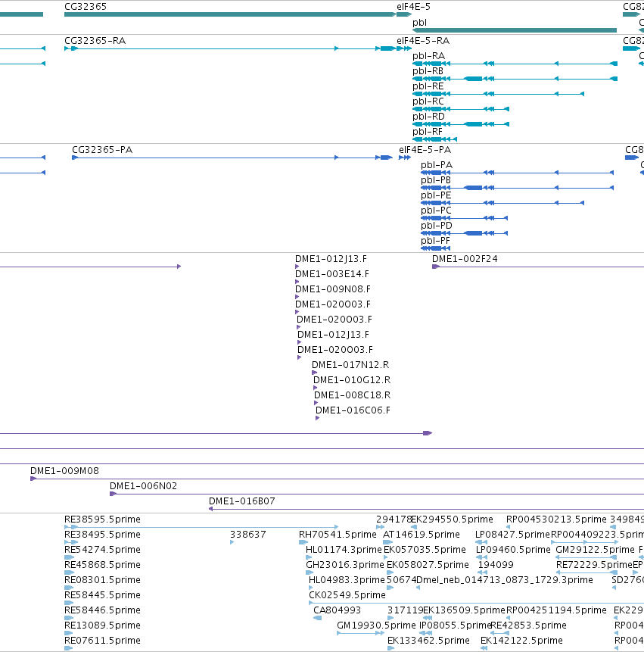The width and height of the screenshot is (644, 652).
Task: Select the AT14619.5prime EST label
Action: pos(422,535)
